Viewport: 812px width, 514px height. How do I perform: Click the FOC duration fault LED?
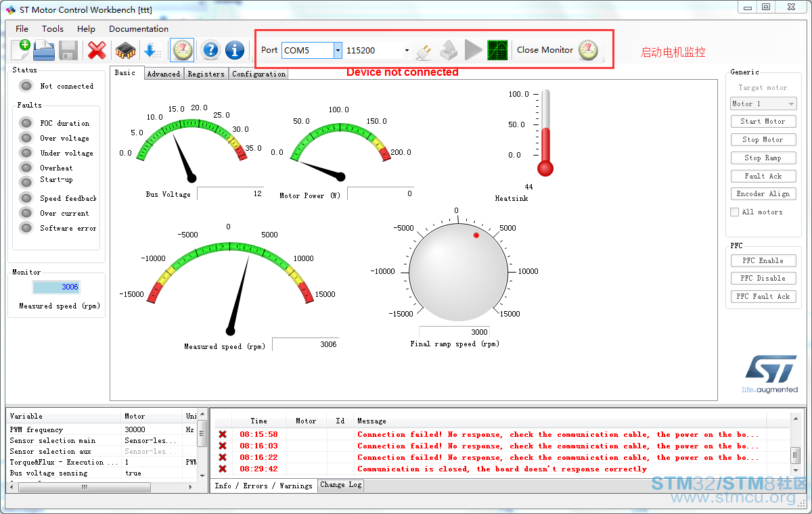tap(26, 123)
